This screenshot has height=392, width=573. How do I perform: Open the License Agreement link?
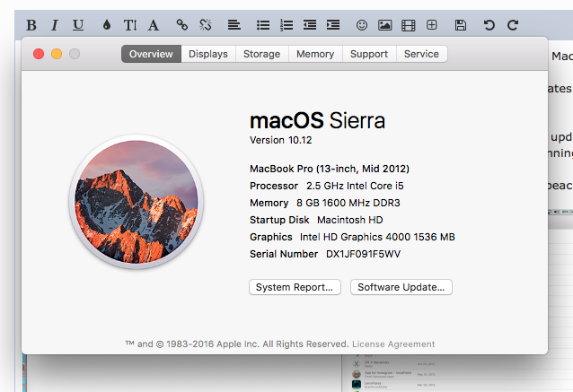[393, 344]
